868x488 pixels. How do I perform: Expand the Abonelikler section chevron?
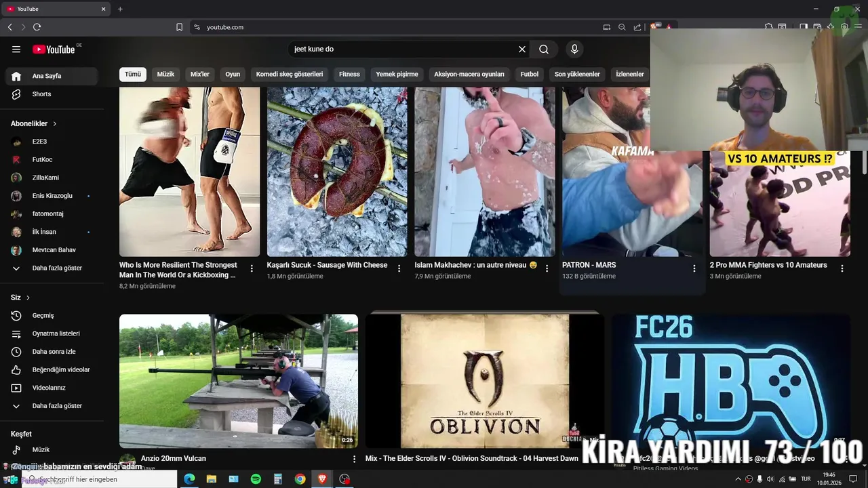(x=55, y=124)
